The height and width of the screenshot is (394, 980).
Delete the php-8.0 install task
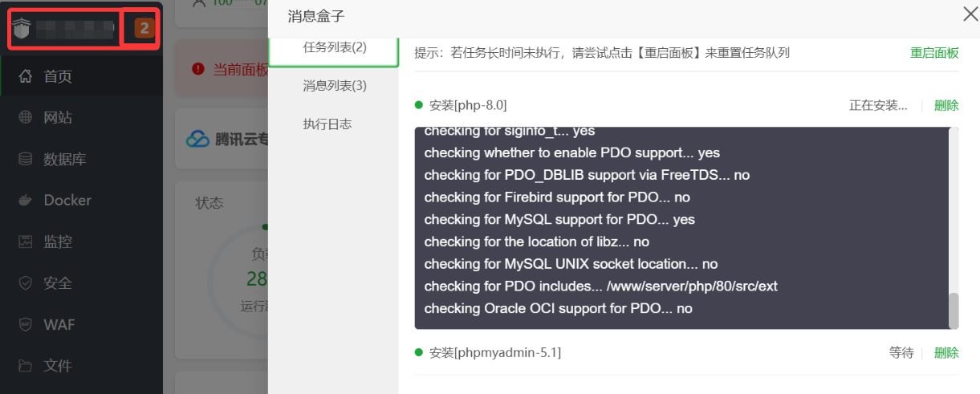(x=946, y=106)
